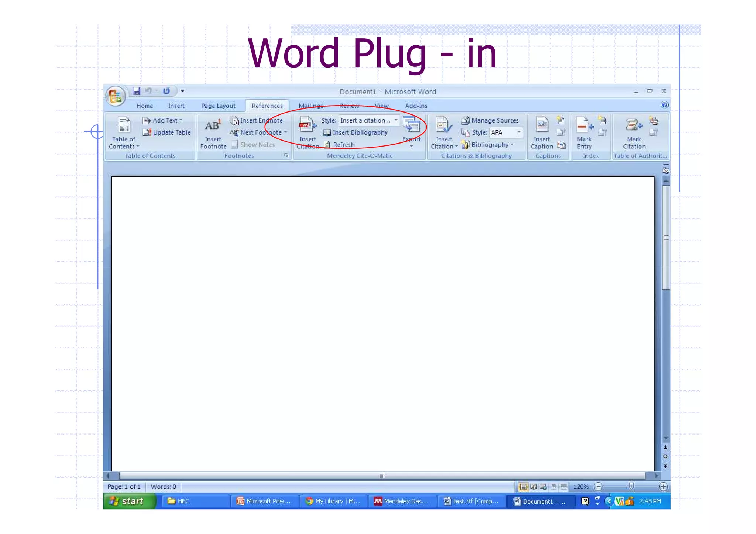The image size is (756, 534).
Task: Click Manage Sources
Action: tap(490, 120)
